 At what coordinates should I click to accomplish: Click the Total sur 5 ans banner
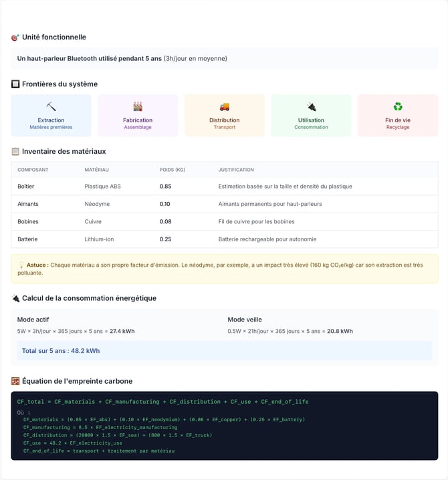[225, 351]
